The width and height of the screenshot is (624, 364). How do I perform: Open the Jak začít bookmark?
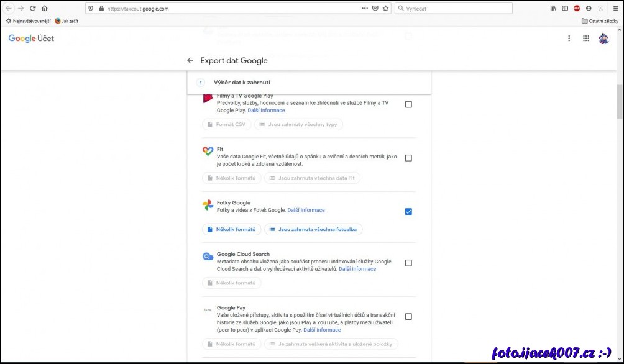click(67, 21)
